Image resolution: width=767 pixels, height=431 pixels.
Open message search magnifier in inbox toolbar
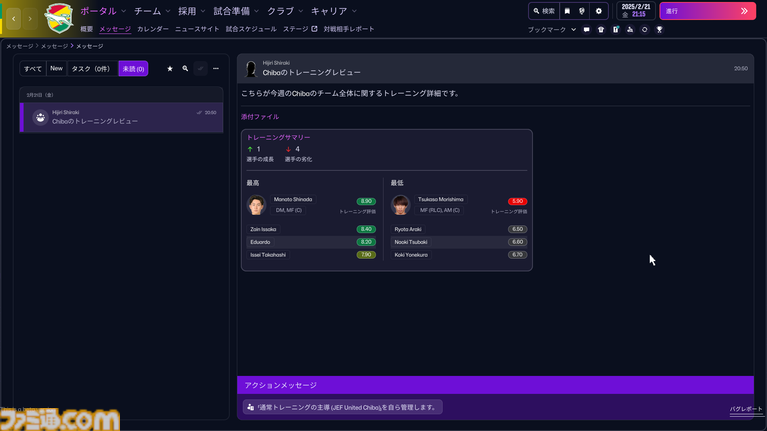point(185,69)
